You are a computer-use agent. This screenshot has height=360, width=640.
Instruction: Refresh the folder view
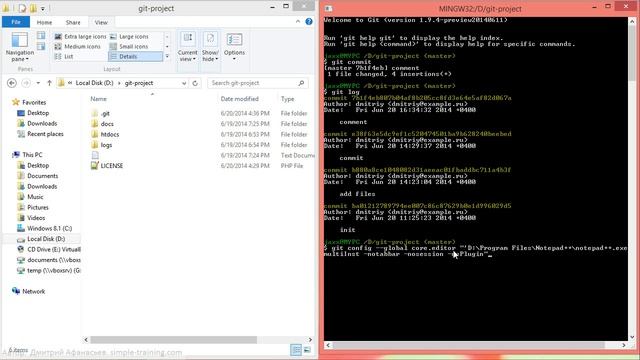click(195, 83)
